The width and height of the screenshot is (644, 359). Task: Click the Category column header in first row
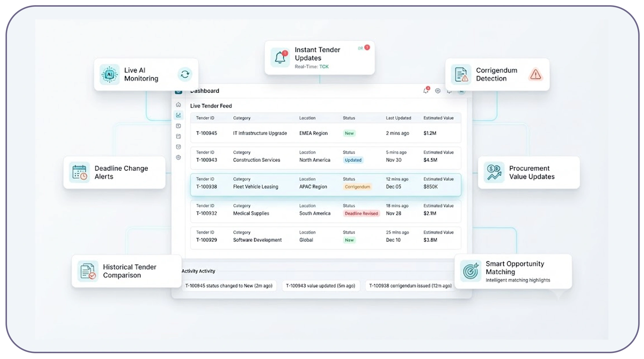[242, 118]
